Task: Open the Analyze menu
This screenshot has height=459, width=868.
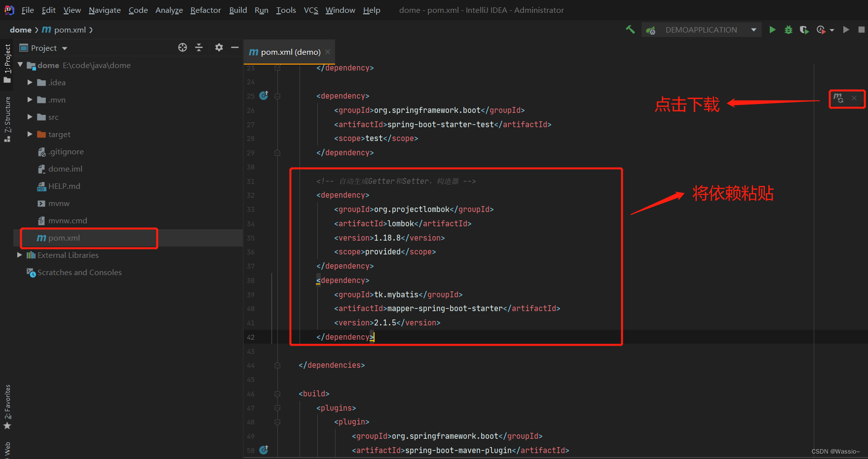Action: 169,10
